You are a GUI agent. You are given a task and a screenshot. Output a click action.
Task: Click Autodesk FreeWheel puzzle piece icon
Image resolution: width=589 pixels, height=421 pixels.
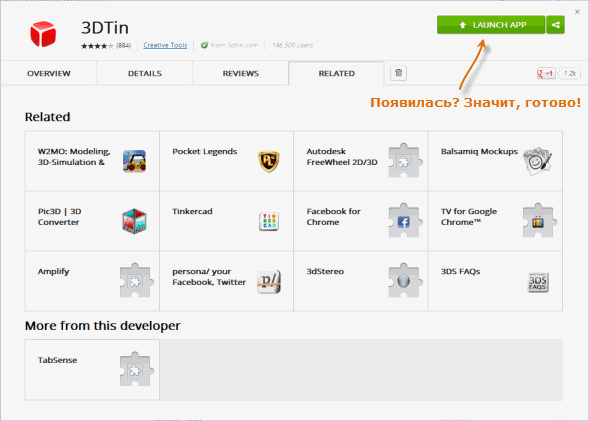[404, 160]
